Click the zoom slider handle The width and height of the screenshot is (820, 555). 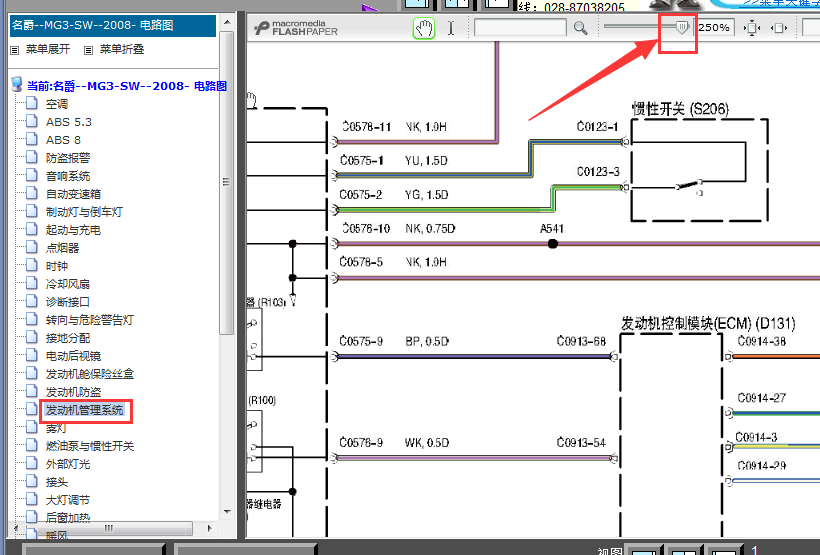tap(681, 27)
